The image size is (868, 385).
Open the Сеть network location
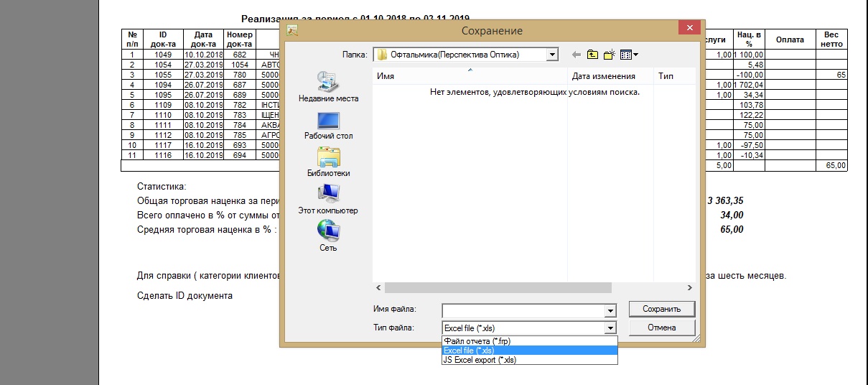pyautogui.click(x=328, y=236)
